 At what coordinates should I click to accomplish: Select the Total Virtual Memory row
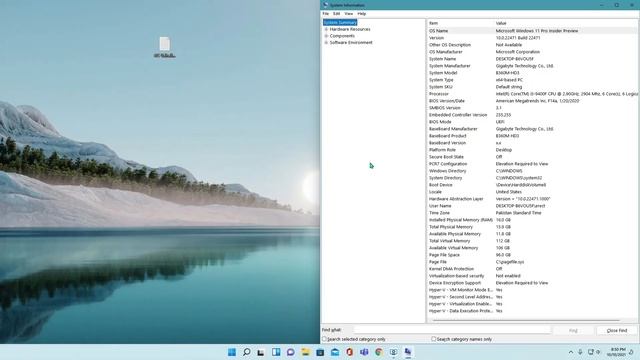click(x=533, y=241)
